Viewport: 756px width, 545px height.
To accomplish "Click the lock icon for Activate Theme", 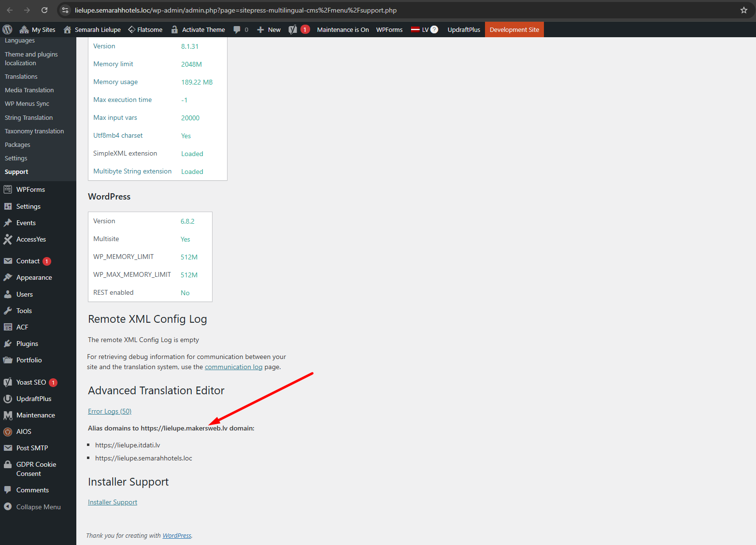I will (x=174, y=29).
